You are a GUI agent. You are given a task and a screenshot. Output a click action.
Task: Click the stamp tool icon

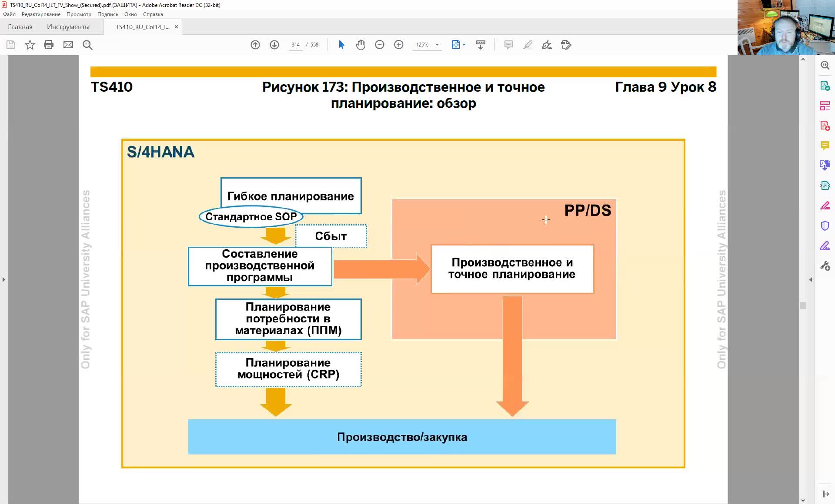566,45
